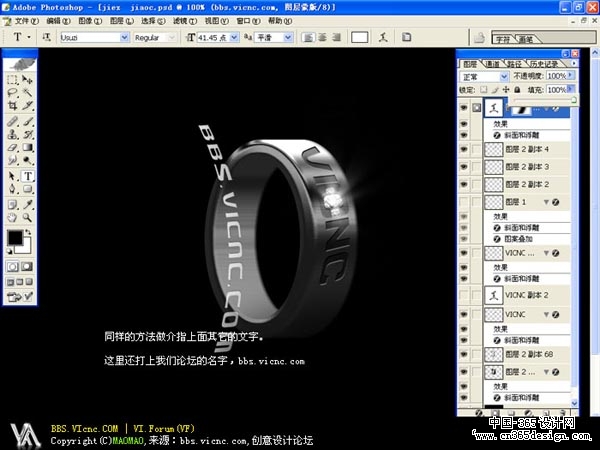Image resolution: width=600 pixels, height=450 pixels.
Task: Select the Slice tool
Action: click(x=27, y=105)
